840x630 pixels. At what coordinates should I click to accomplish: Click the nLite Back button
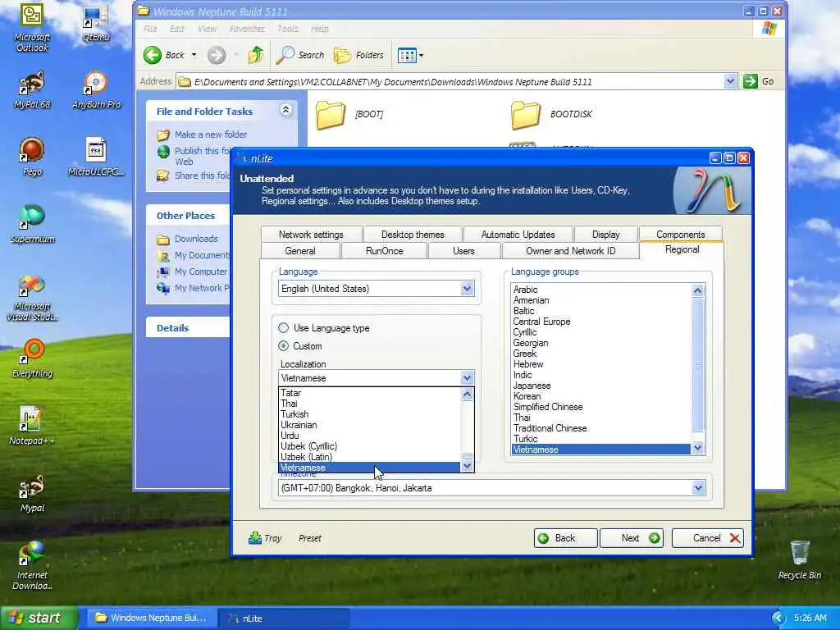(x=565, y=538)
